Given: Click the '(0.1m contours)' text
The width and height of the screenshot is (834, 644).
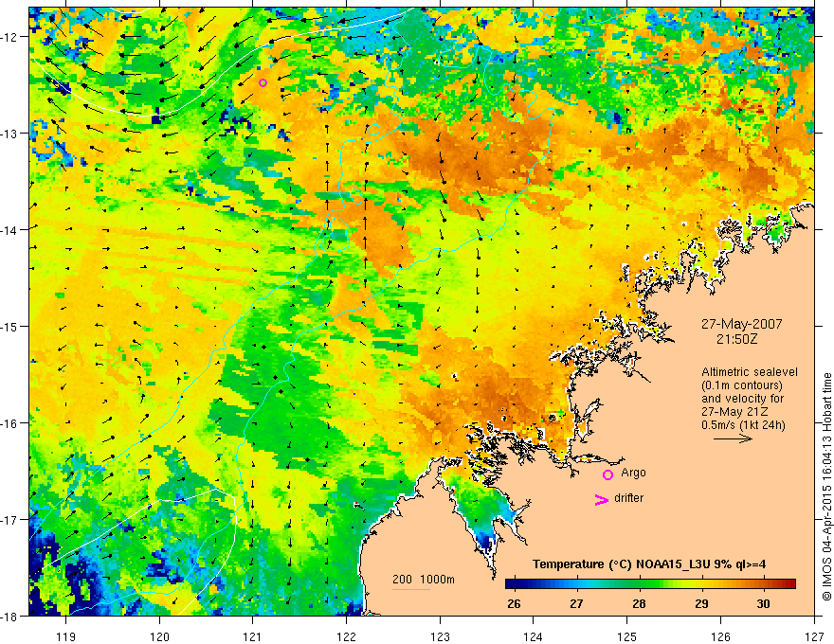Looking at the screenshot, I should coord(742,385).
